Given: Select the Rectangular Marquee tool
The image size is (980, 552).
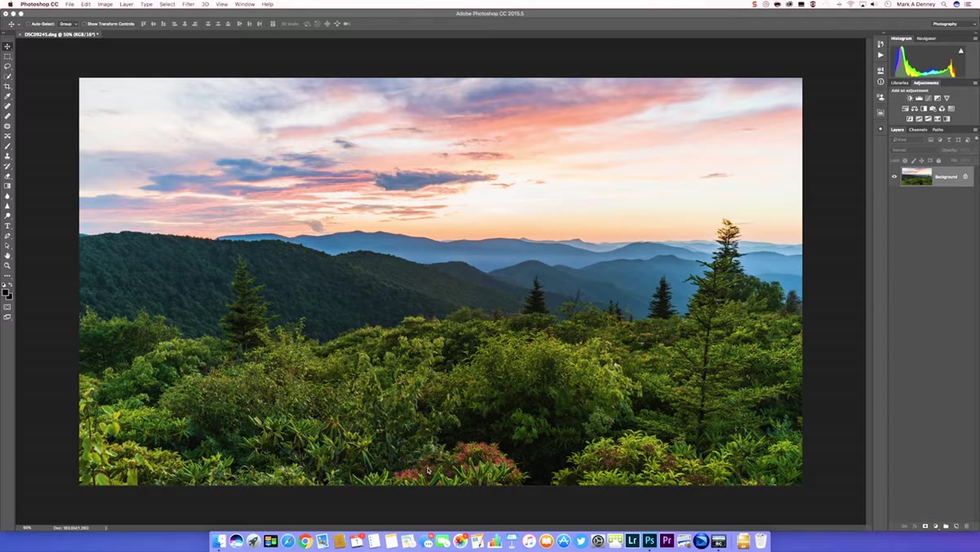Looking at the screenshot, I should (7, 56).
